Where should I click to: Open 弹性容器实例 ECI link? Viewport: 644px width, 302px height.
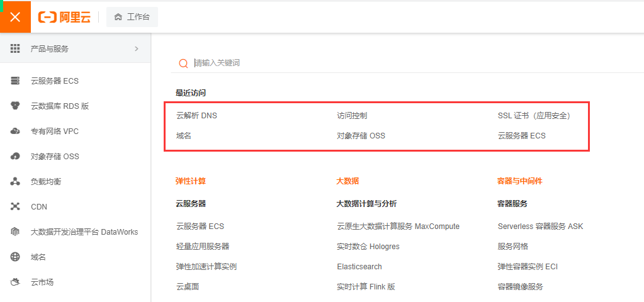coord(528,267)
